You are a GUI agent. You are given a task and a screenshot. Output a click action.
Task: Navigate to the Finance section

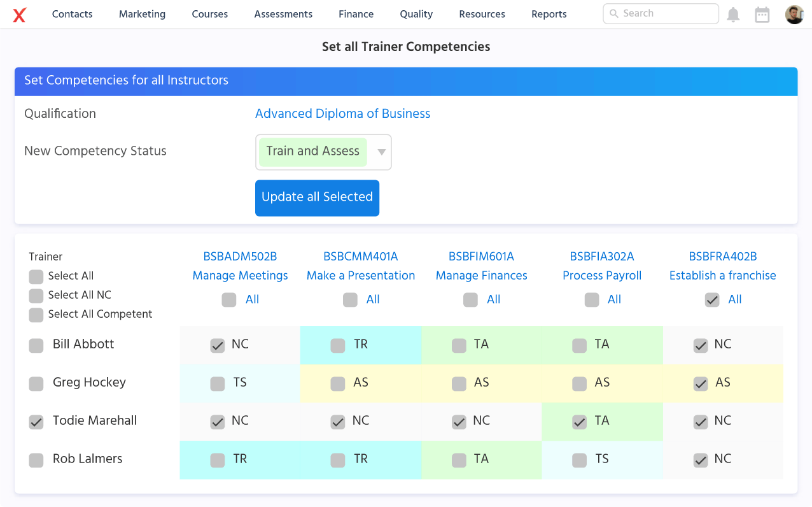(x=356, y=13)
